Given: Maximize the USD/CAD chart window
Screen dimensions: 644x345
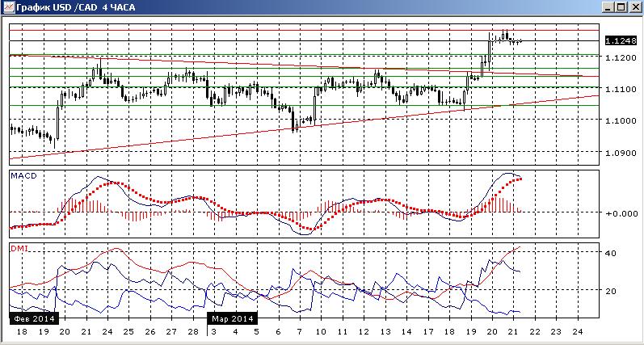Looking at the screenshot, I should coord(621,7).
